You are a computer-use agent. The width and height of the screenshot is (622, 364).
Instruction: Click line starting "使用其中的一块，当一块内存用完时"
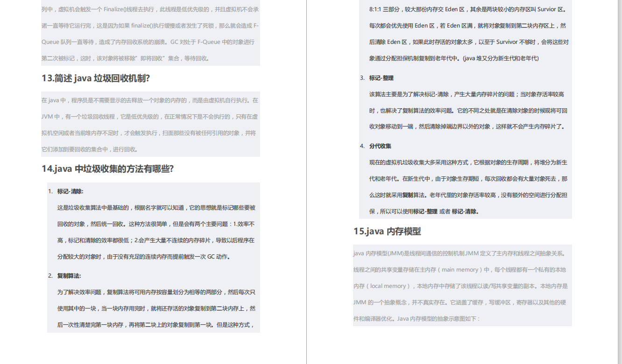(x=156, y=308)
